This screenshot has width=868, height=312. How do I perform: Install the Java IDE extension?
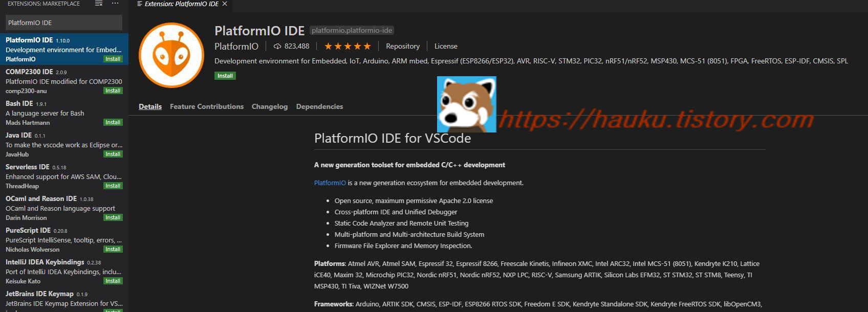113,154
